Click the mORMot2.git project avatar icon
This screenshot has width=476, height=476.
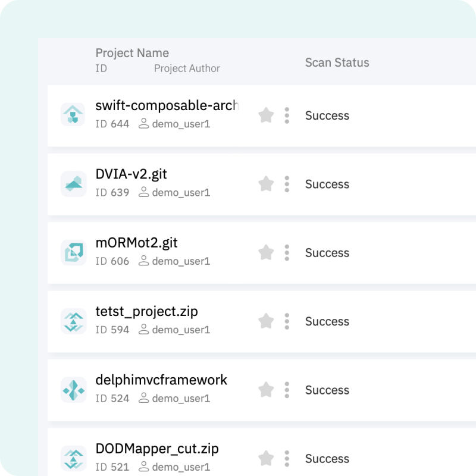pyautogui.click(x=74, y=252)
